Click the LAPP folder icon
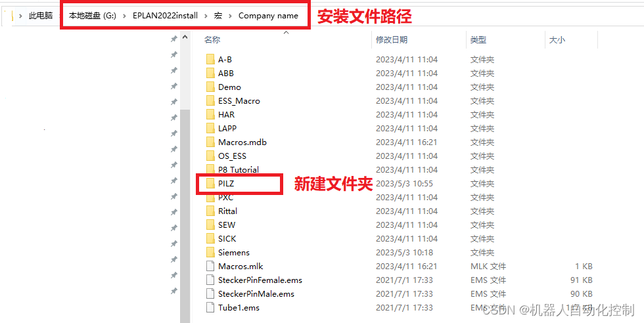 tap(210, 129)
